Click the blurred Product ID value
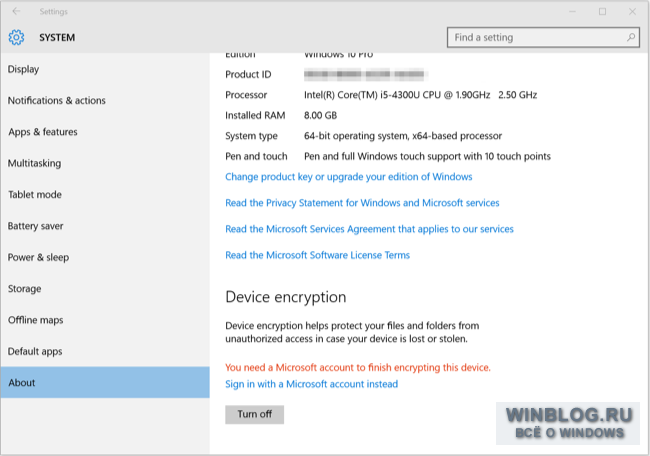 pyautogui.click(x=366, y=75)
